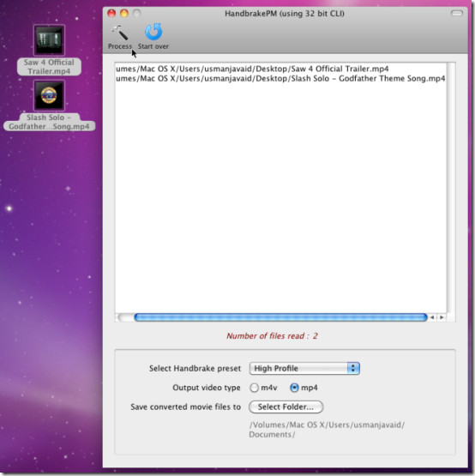Select mp4 output video type
The width and height of the screenshot is (475, 476).
click(294, 388)
